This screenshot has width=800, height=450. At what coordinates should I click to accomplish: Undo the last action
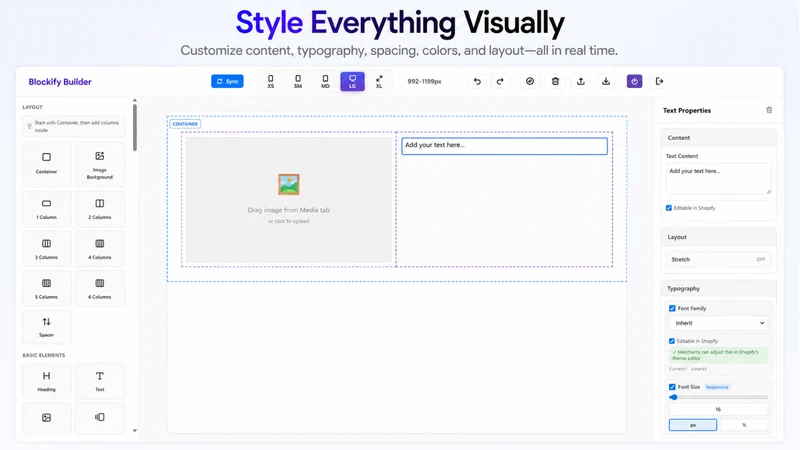tap(477, 81)
